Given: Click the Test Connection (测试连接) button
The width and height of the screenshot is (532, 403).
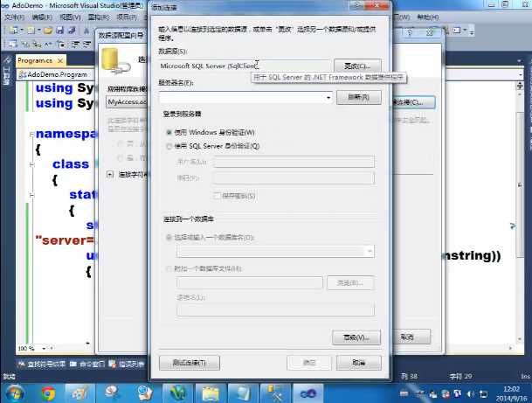Looking at the screenshot, I should [190, 363].
